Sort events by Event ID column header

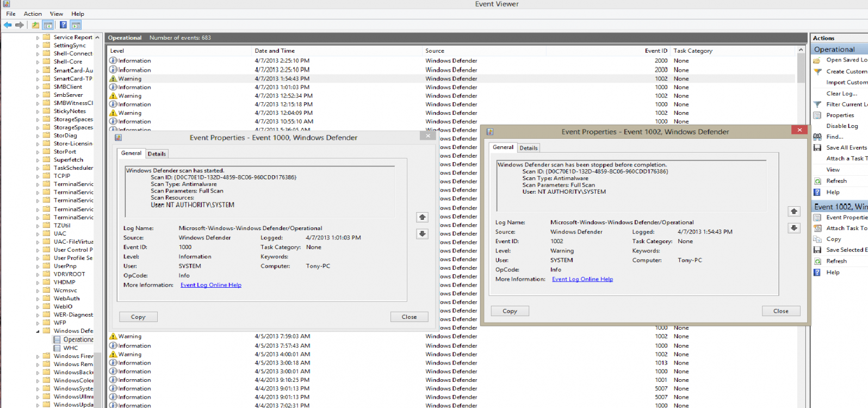[x=608, y=51]
